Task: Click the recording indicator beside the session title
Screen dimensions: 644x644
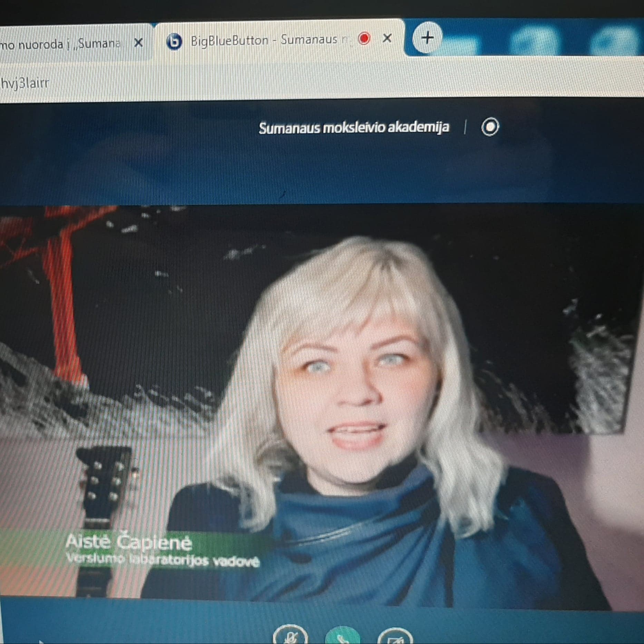Action: 490,127
